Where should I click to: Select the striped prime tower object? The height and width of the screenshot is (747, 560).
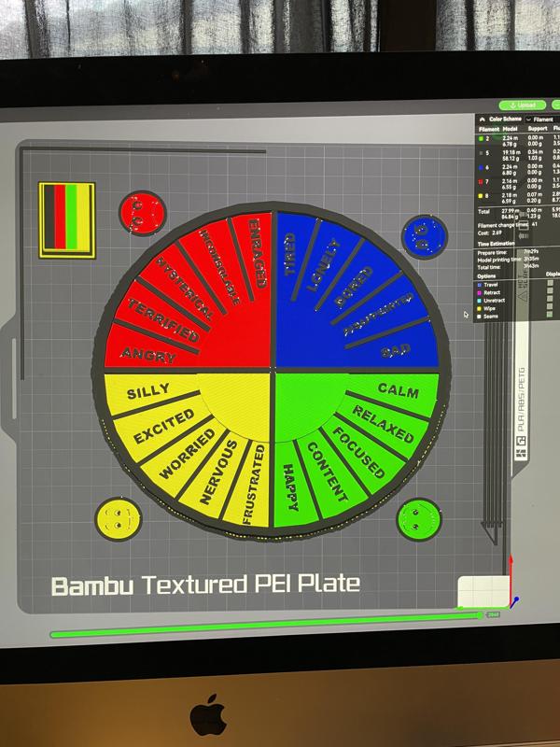67,220
